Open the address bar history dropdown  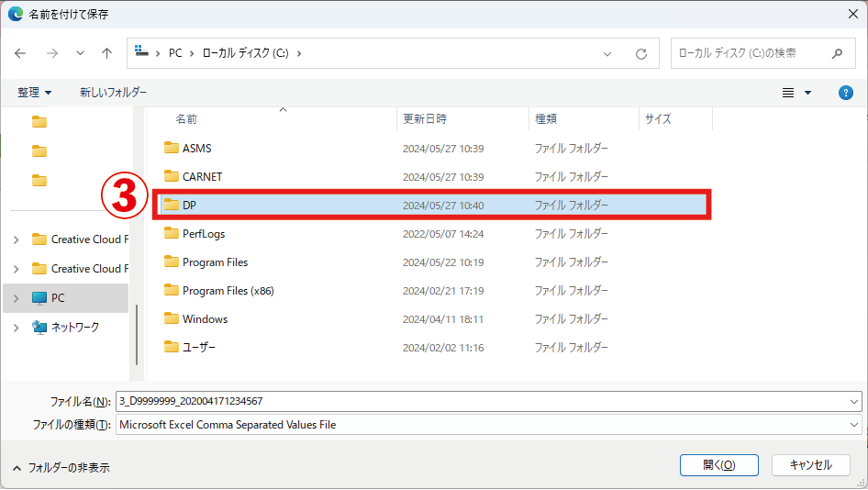click(x=607, y=54)
